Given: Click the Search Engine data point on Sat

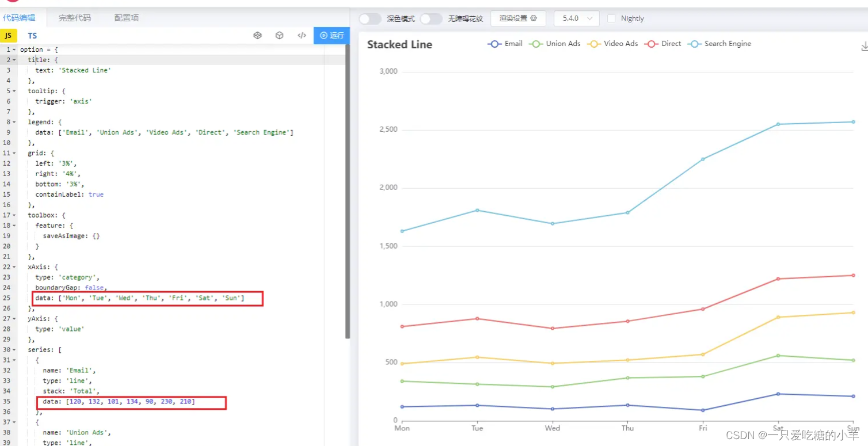Looking at the screenshot, I should tap(778, 124).
